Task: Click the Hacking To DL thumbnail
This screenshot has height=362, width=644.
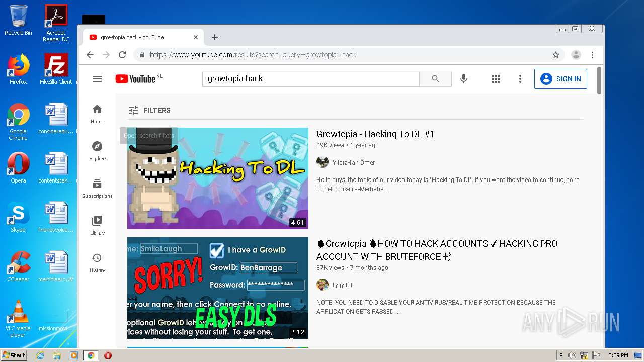Action: tap(218, 178)
